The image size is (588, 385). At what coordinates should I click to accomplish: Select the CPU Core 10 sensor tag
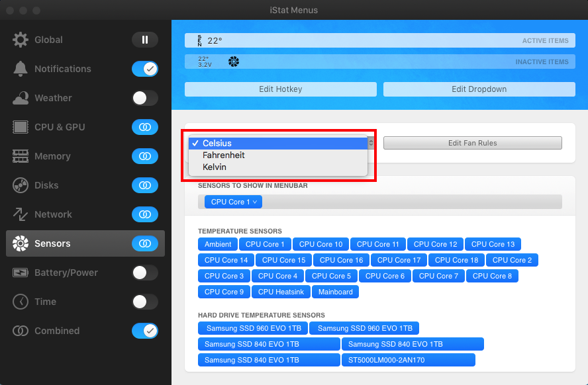tap(320, 244)
